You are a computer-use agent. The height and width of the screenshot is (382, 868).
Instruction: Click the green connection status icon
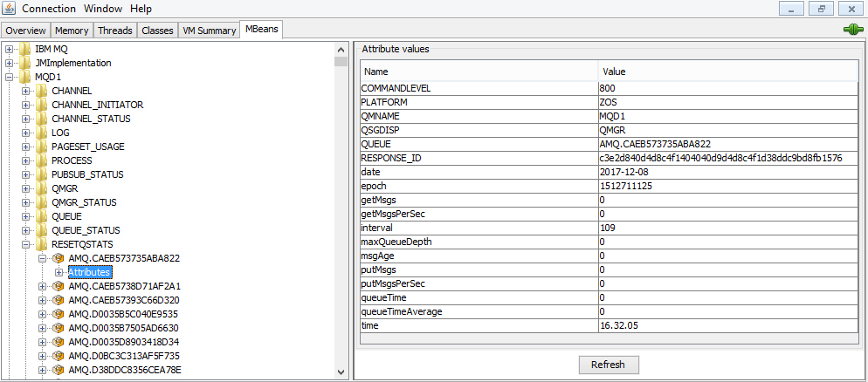coord(853,30)
